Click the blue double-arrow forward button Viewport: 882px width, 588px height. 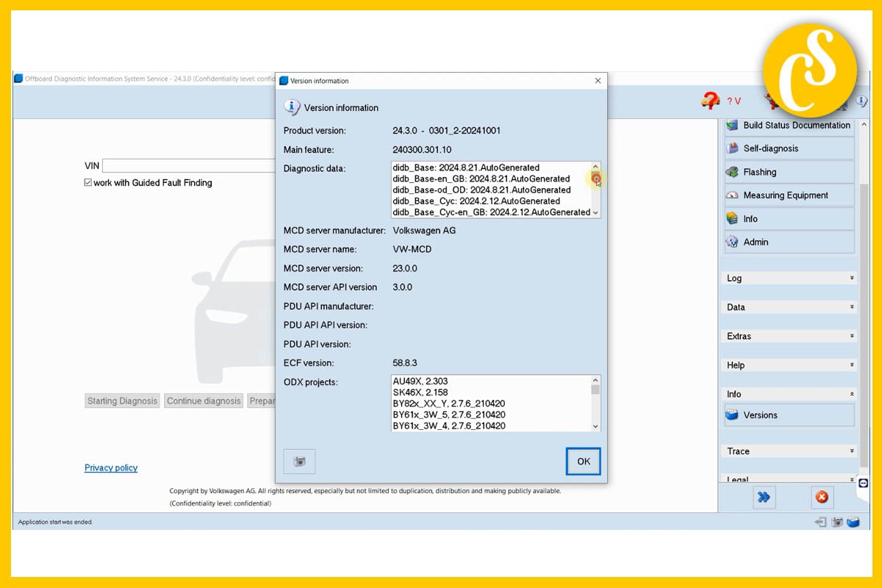[764, 498]
